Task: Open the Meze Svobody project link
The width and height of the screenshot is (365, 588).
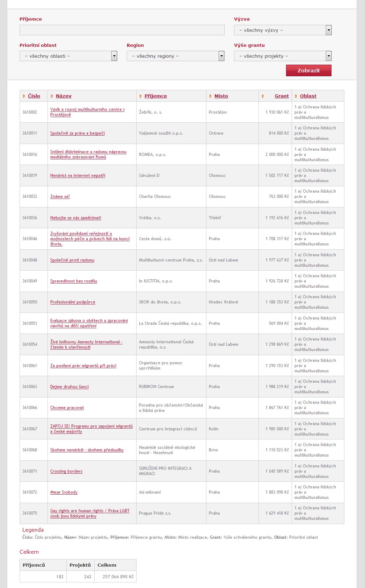Action: pyautogui.click(x=64, y=492)
